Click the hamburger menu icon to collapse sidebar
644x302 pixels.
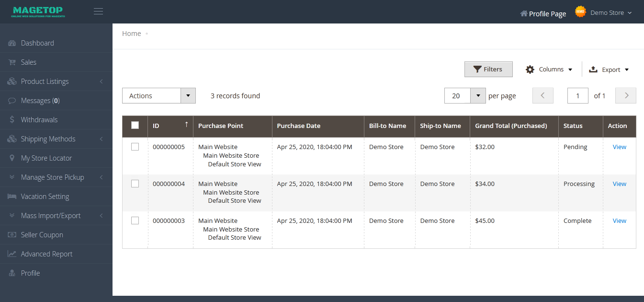click(x=98, y=12)
